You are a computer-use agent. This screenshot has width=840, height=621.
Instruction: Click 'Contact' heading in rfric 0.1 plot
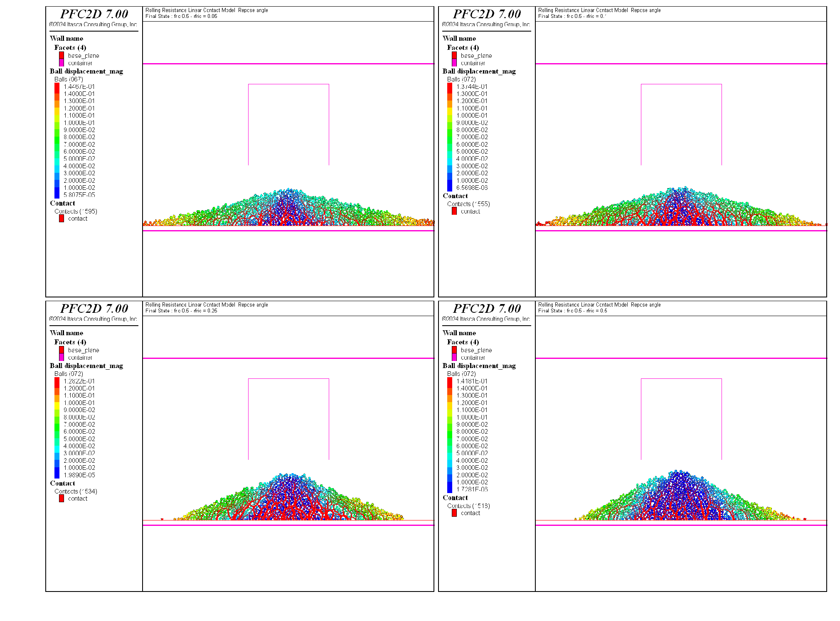pyautogui.click(x=455, y=196)
